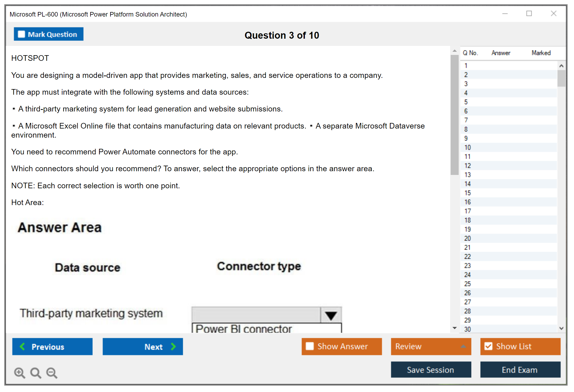Check the Mark Question checkbox
574x392 pixels.
point(21,34)
